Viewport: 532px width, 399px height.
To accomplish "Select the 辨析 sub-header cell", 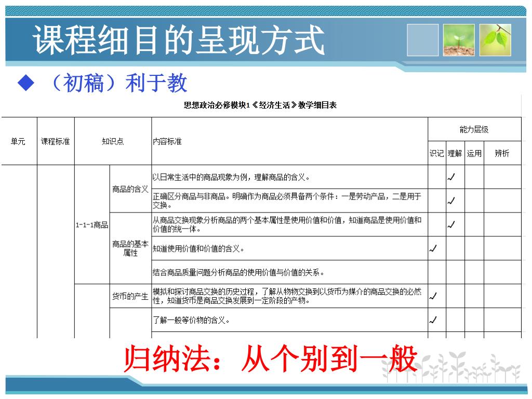I will (x=502, y=153).
